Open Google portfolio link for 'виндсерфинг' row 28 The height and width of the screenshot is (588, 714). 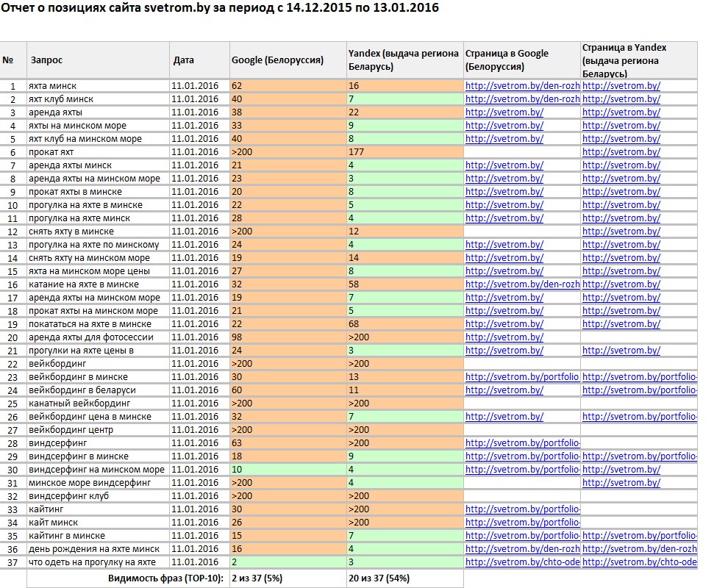click(522, 442)
